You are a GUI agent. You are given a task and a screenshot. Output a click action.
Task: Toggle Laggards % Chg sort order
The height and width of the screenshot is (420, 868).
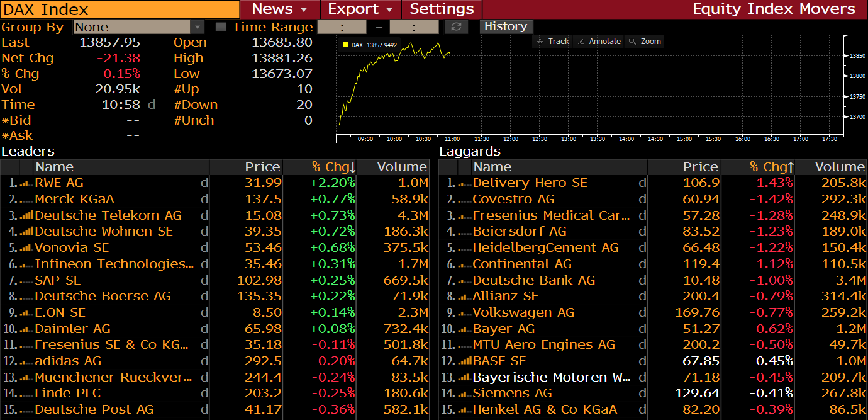(771, 167)
